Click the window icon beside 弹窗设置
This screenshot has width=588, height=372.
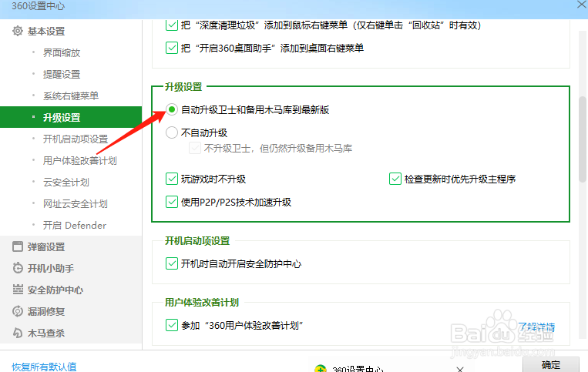point(18,246)
